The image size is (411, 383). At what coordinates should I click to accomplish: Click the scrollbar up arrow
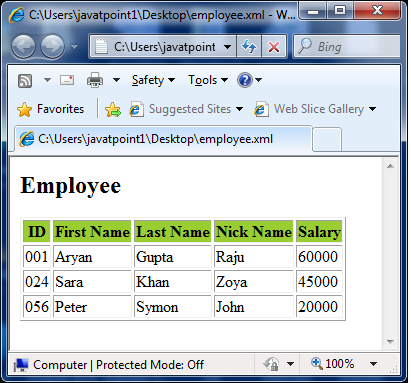[x=391, y=166]
